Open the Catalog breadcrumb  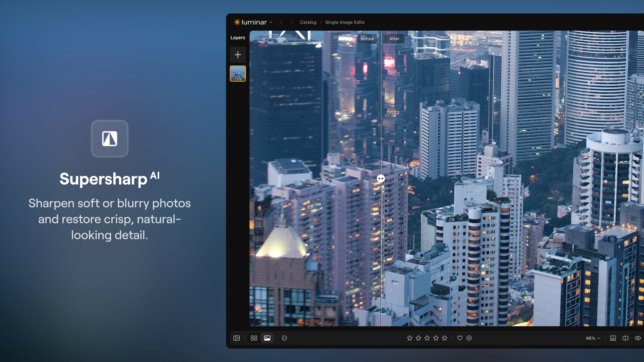[308, 22]
